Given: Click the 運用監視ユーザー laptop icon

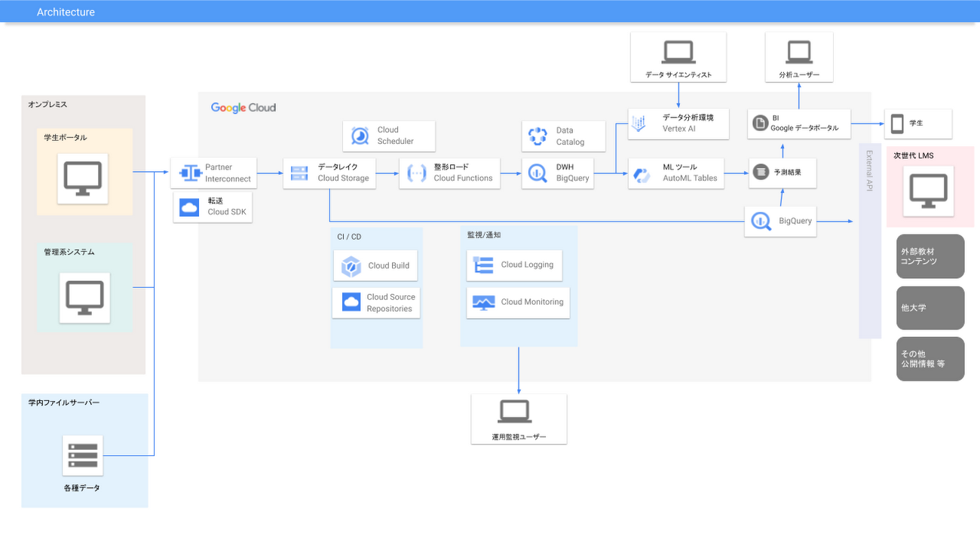Looking at the screenshot, I should tap(514, 412).
